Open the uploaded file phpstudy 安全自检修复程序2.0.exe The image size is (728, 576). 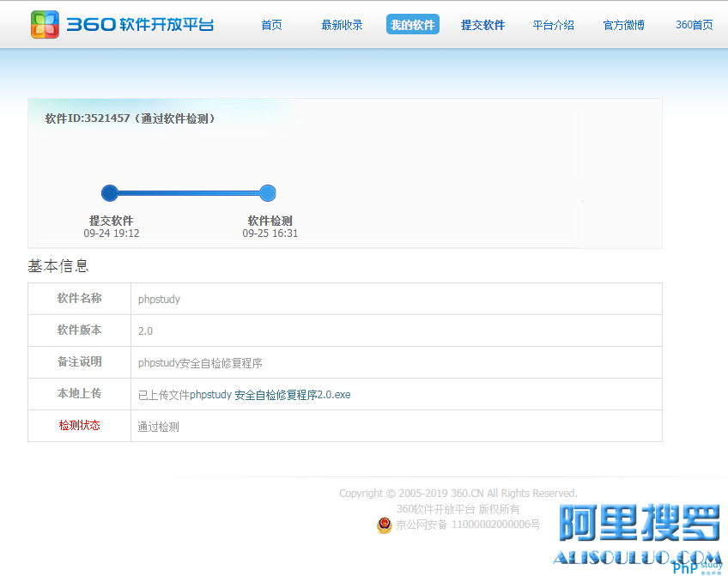(270, 395)
